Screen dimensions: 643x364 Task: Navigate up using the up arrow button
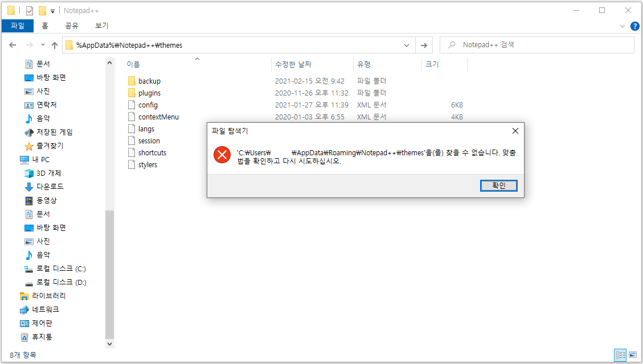tap(54, 44)
